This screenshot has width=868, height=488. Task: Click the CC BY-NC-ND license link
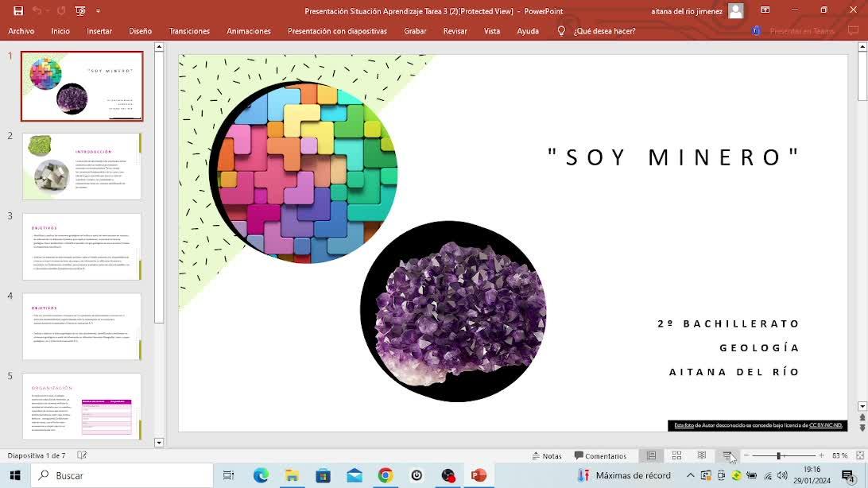(825, 425)
